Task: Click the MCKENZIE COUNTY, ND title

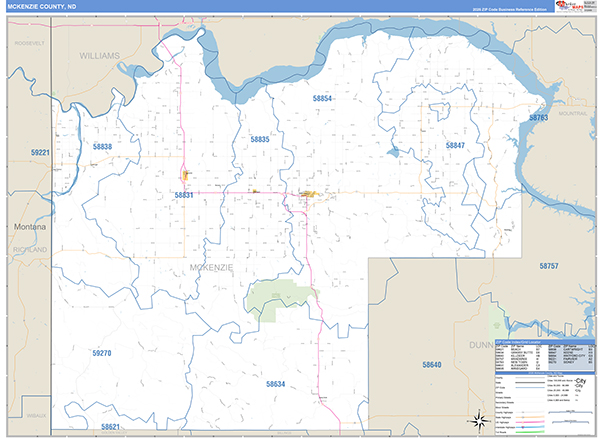Action: pos(42,7)
